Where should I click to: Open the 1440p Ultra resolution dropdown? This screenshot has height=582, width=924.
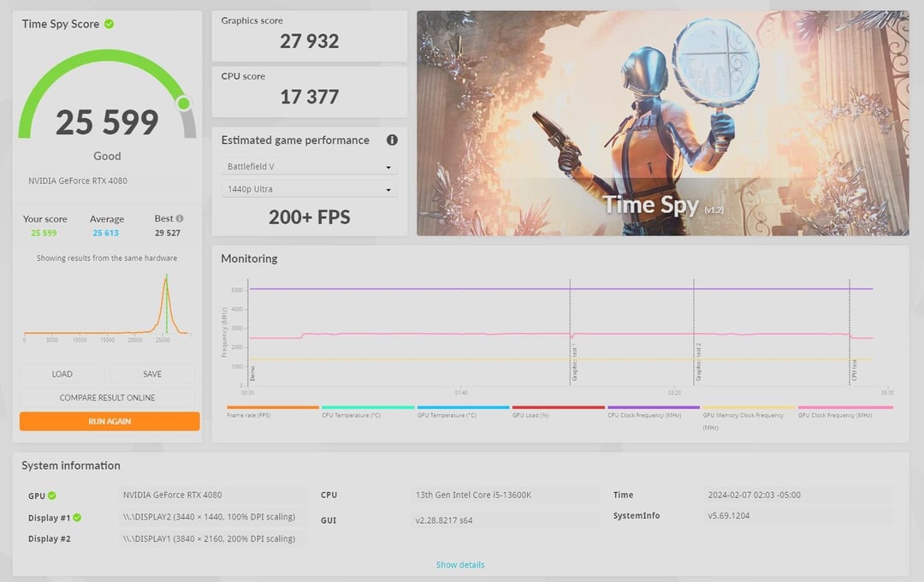310,188
